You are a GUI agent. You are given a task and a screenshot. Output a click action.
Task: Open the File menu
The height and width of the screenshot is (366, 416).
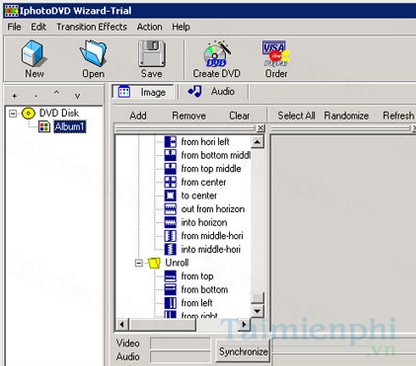click(14, 27)
